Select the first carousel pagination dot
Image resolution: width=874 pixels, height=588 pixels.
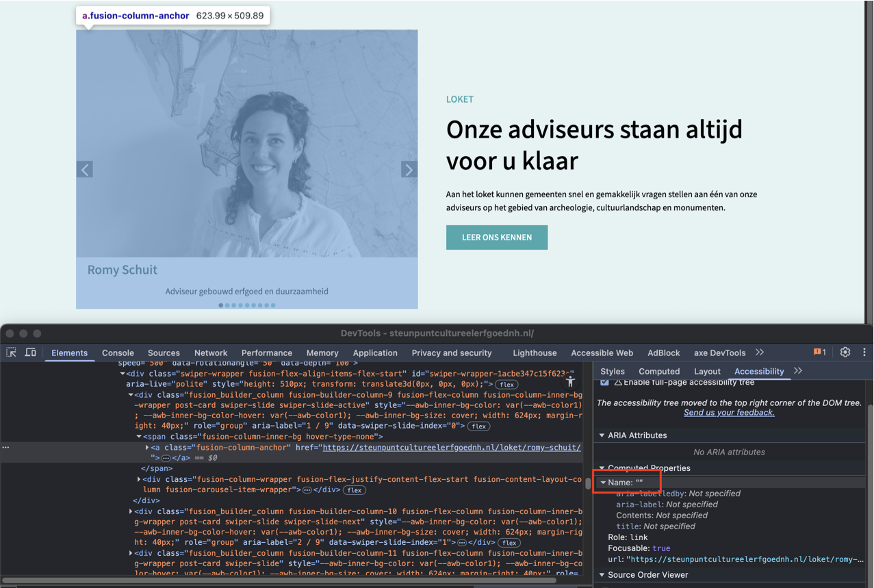click(220, 305)
